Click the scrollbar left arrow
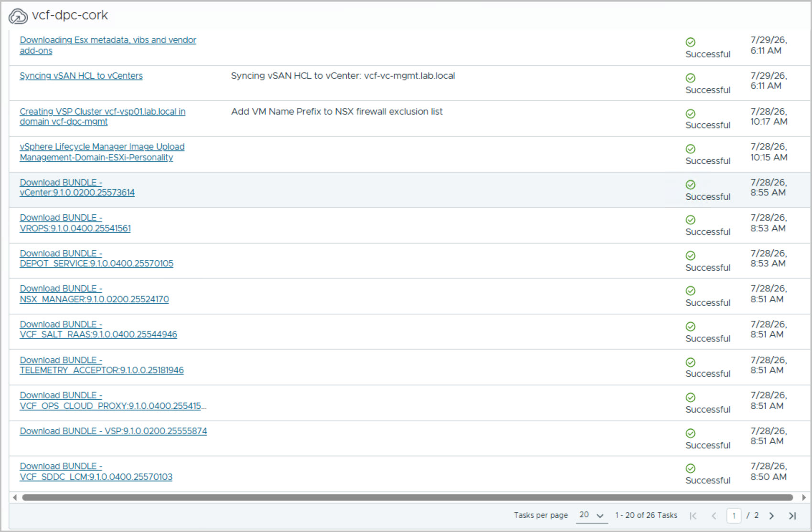Viewport: 812px width, 532px height. [x=15, y=498]
